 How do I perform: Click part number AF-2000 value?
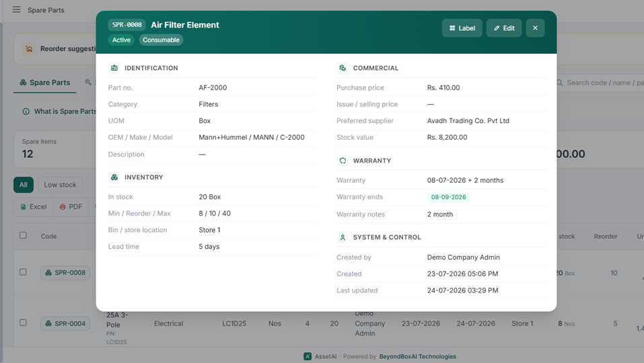pyautogui.click(x=213, y=87)
